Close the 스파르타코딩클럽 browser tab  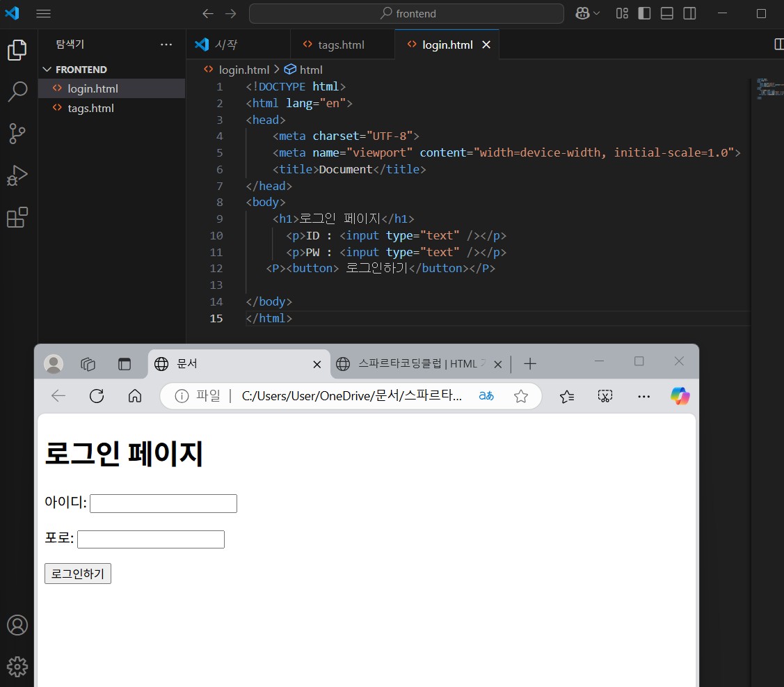[x=497, y=364]
